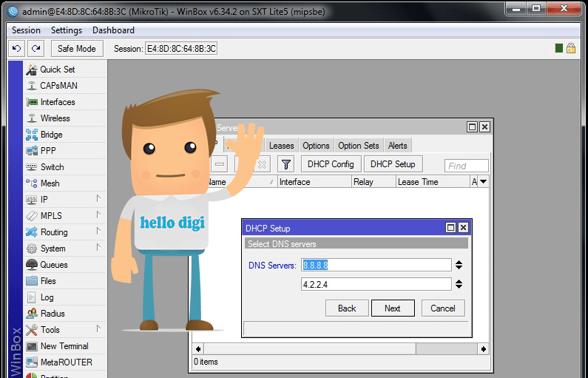The width and height of the screenshot is (588, 378).
Task: Click the MPLS menu icon in sidebar
Action: 32,216
